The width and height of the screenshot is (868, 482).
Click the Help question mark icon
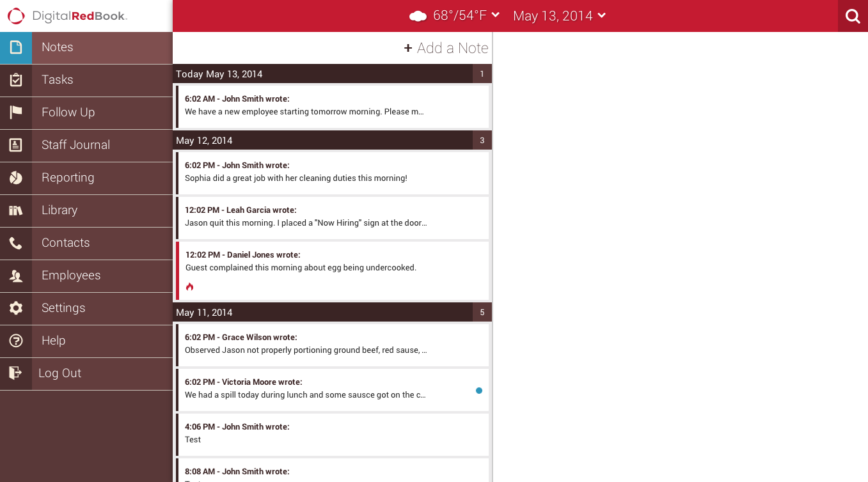click(16, 341)
